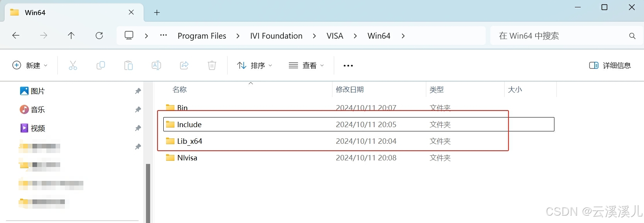Screen dimensions: 644x223
Task: Go forward with the right arrow
Action: [44, 36]
